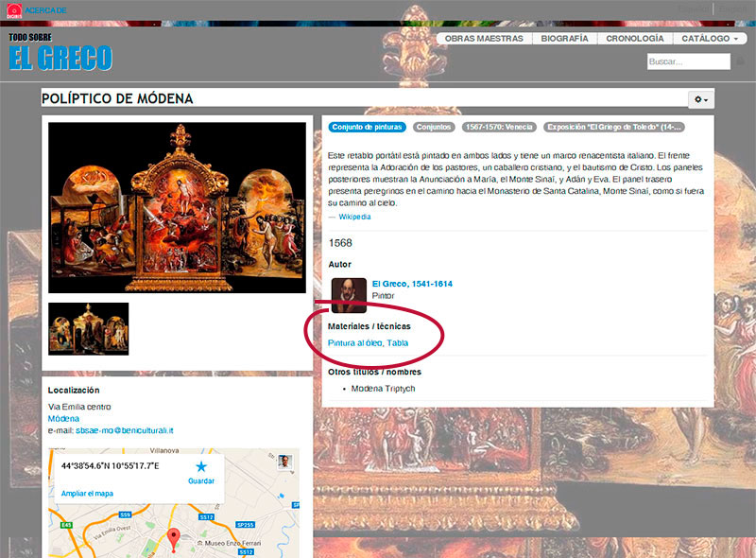Click the Via Emilia centro address text
The image size is (756, 558).
tap(79, 407)
